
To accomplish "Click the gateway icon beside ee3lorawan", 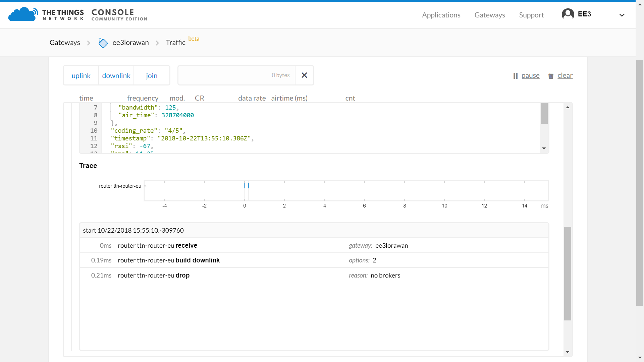I will point(103,43).
